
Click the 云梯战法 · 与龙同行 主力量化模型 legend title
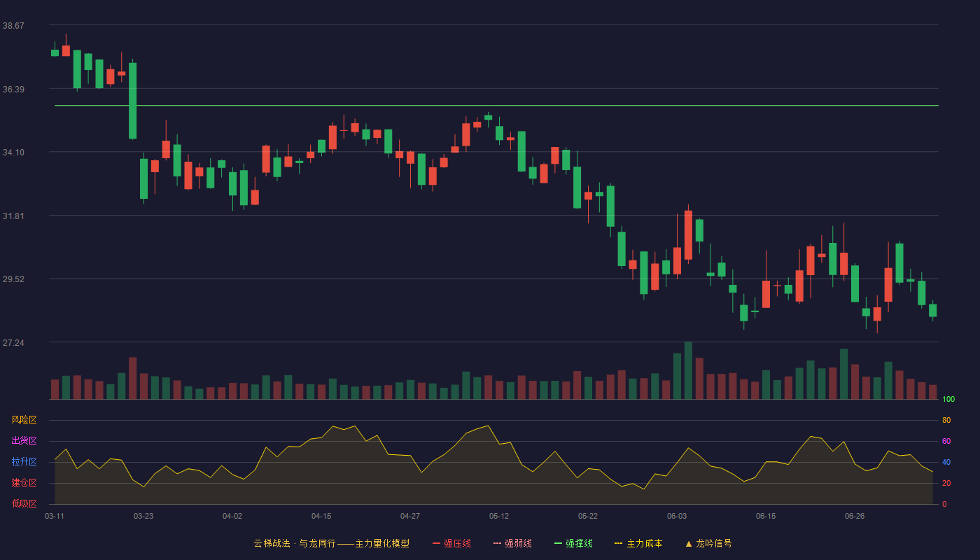tap(331, 543)
